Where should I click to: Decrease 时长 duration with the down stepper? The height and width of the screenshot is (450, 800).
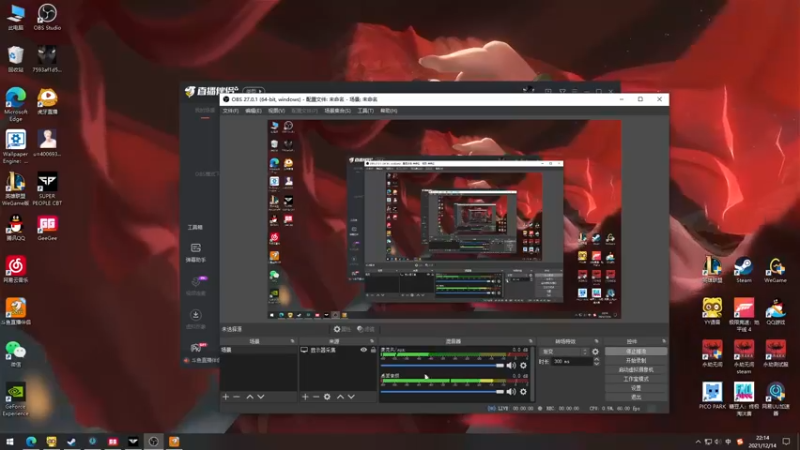click(596, 364)
